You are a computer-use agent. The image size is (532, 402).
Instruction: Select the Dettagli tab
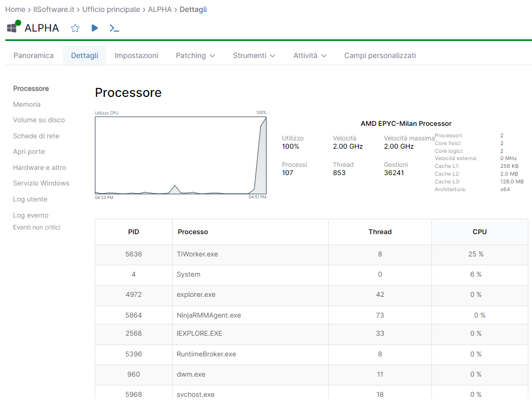point(85,55)
